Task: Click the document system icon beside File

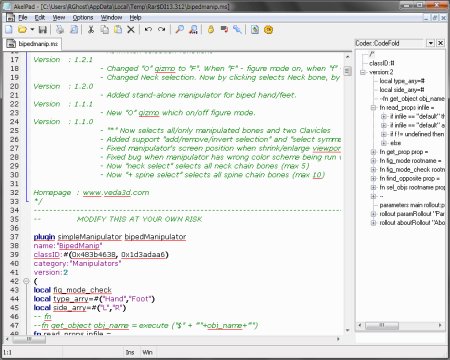Action: [10, 17]
